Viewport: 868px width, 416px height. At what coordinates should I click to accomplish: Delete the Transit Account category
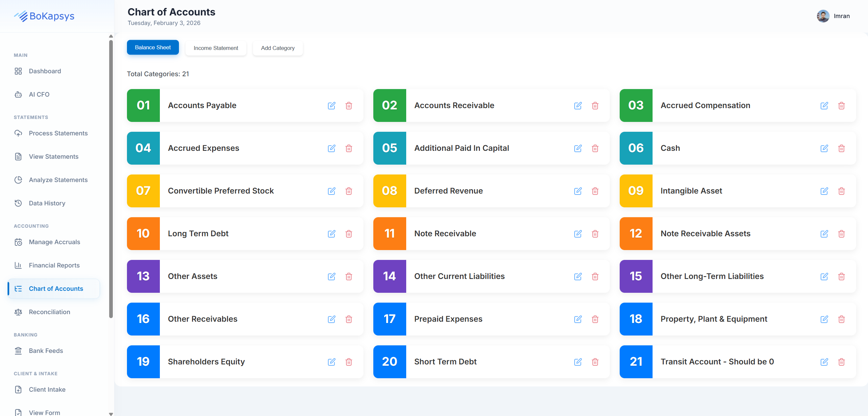(x=841, y=362)
